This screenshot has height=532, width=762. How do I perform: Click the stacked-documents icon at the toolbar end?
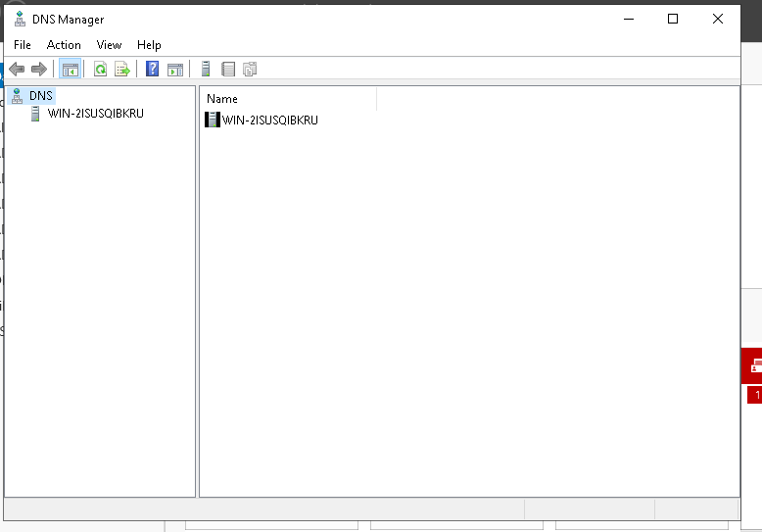(x=250, y=69)
